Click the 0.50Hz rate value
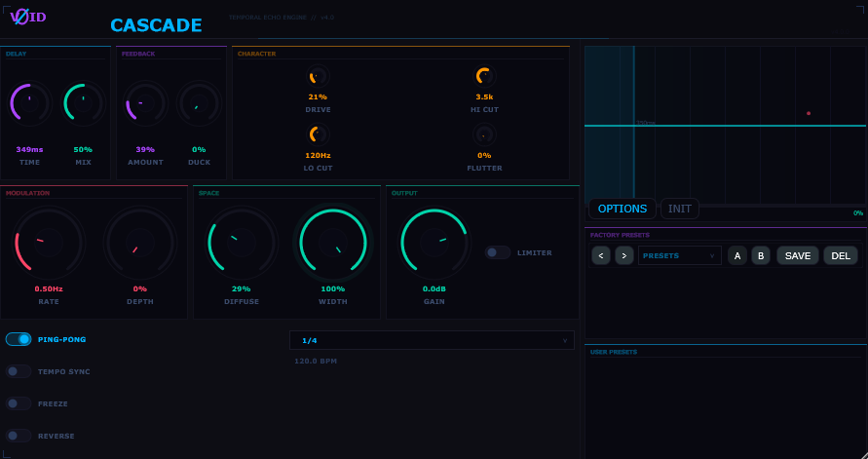Image resolution: width=868 pixels, height=459 pixels. coord(49,288)
